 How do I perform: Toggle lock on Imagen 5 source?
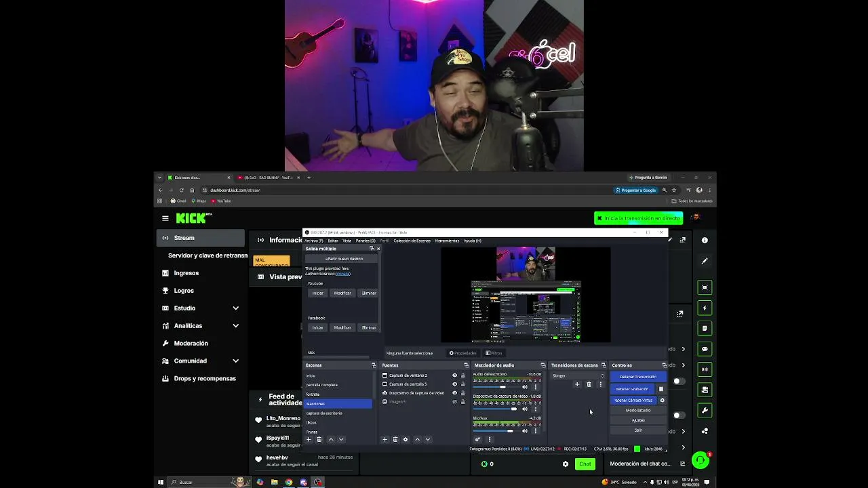pyautogui.click(x=463, y=402)
